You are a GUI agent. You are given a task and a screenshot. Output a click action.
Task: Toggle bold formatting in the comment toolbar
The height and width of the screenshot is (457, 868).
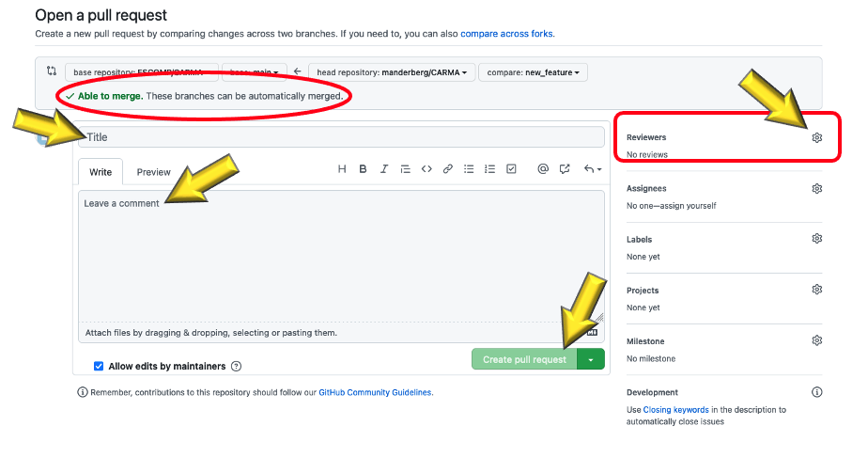(x=364, y=169)
